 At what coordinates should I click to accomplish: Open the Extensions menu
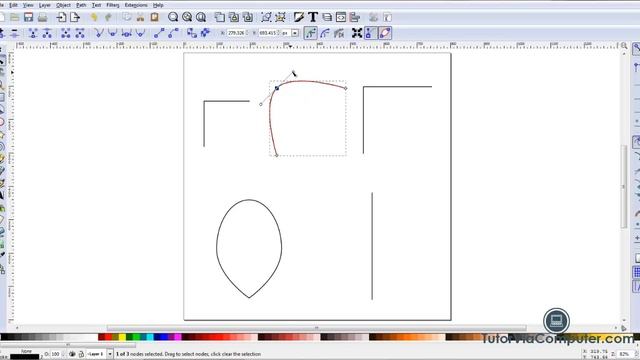pyautogui.click(x=136, y=5)
